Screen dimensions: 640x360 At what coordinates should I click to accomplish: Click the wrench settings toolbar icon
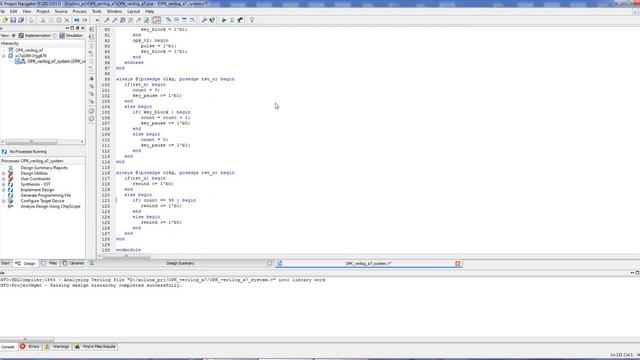[x=204, y=20]
